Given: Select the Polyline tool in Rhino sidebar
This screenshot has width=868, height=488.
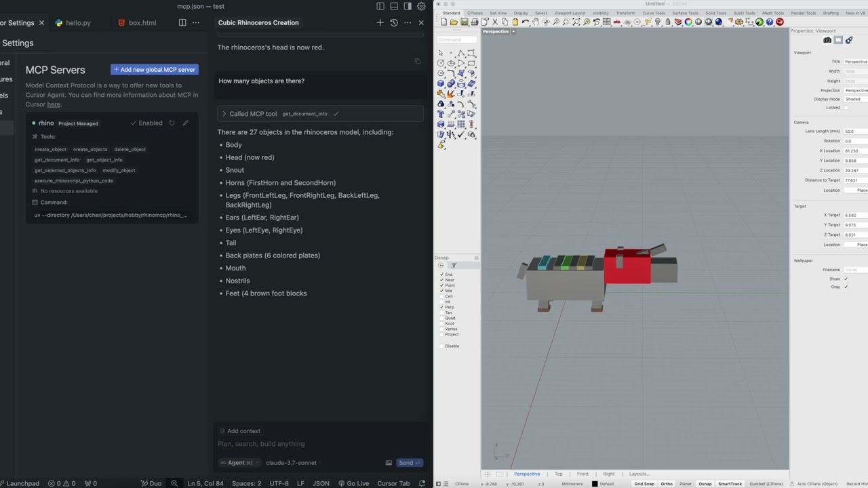Looking at the screenshot, I should [461, 54].
